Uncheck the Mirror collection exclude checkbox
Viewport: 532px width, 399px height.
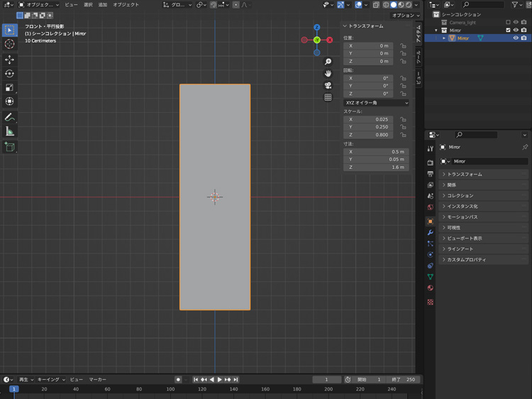tap(508, 31)
